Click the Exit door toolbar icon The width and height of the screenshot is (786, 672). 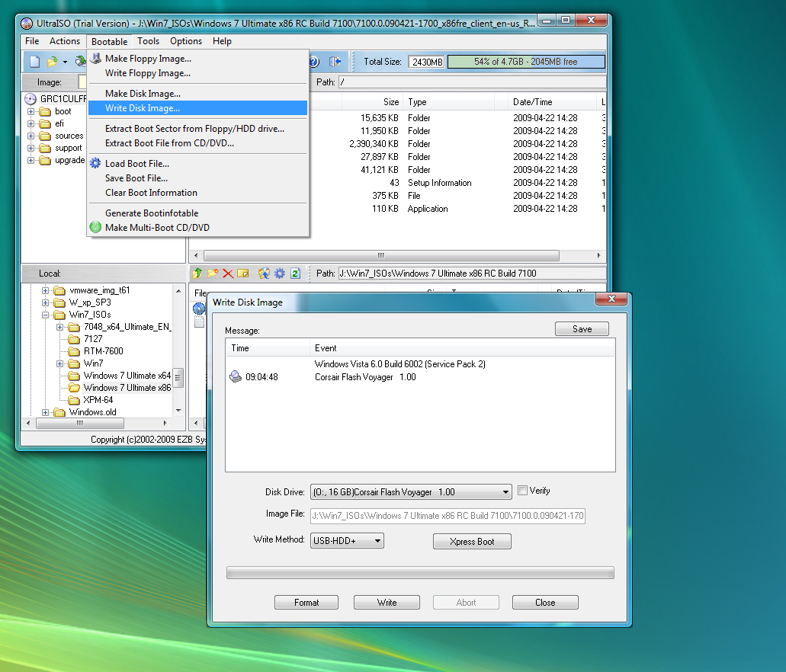335,62
